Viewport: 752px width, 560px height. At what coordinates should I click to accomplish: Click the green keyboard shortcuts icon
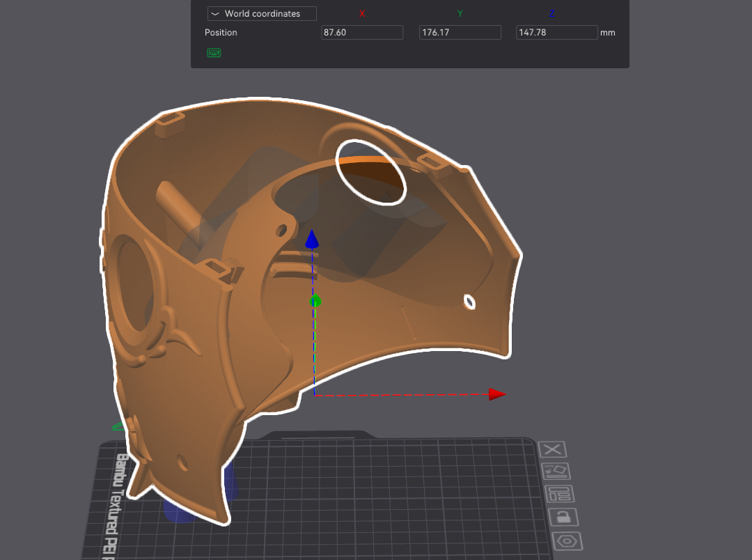point(214,53)
